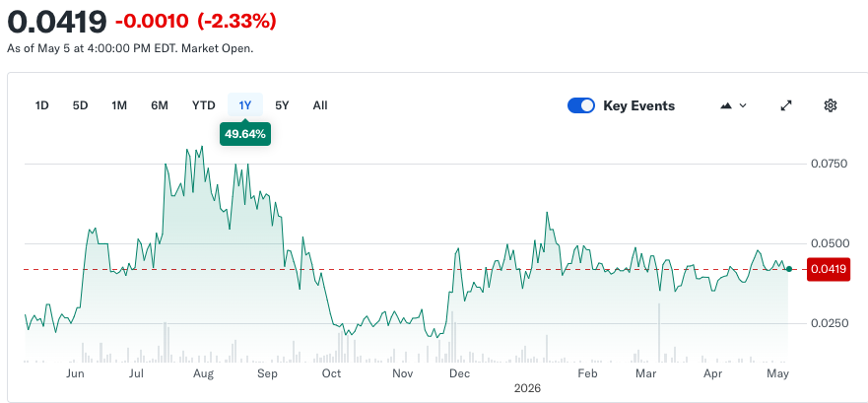Click the red 0.0419 price label
Image resolution: width=868 pixels, height=403 pixels.
tap(829, 270)
